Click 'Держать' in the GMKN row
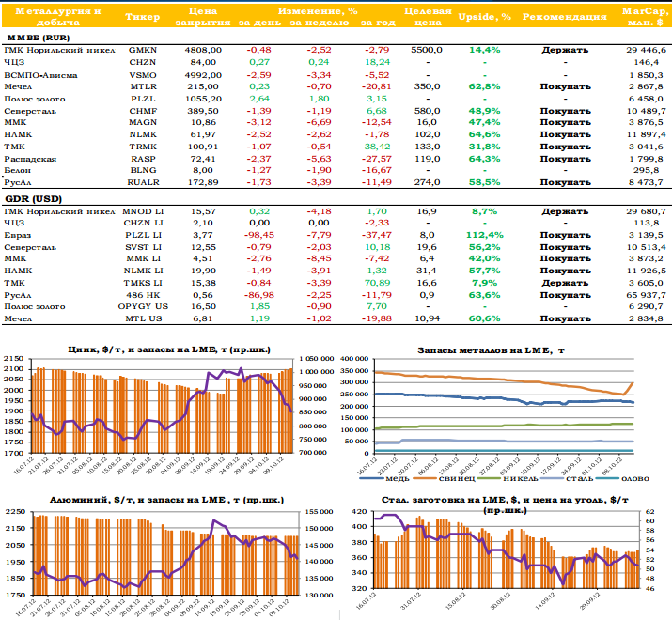Viewport: 672px width, 620px height. coord(565,50)
